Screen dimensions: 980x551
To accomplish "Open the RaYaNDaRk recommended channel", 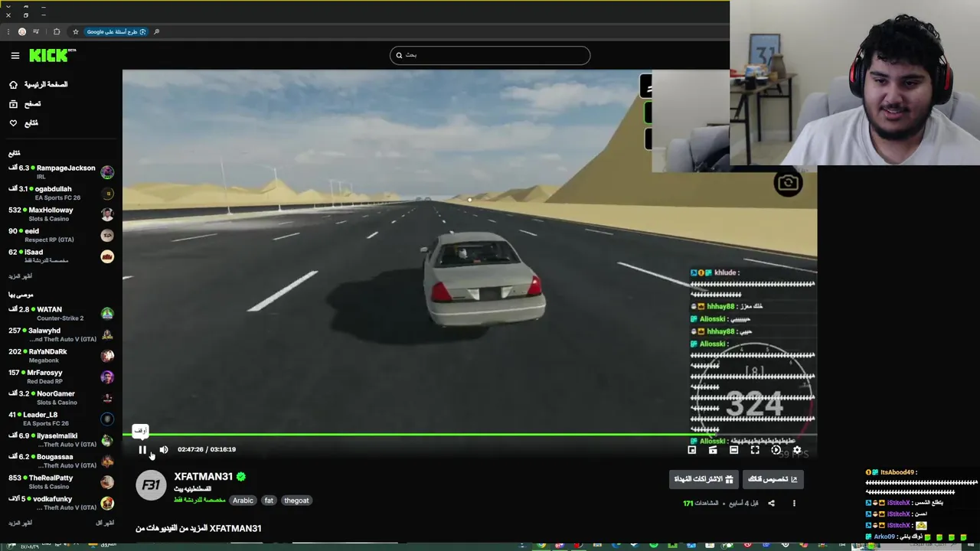I will (61, 356).
